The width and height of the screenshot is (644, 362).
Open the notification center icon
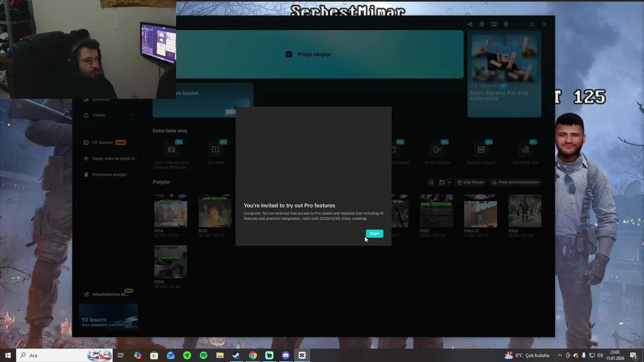[x=633, y=355]
